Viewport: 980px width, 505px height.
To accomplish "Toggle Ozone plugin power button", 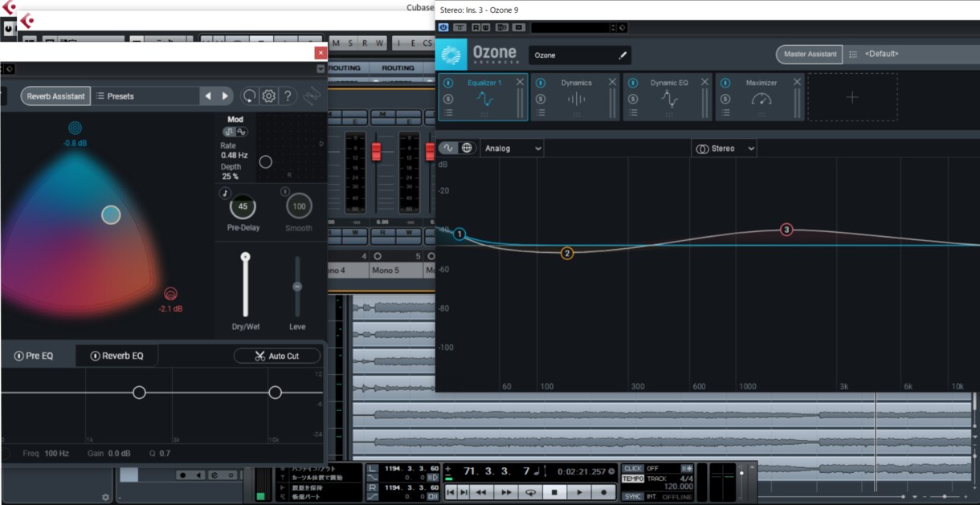I will pyautogui.click(x=443, y=27).
